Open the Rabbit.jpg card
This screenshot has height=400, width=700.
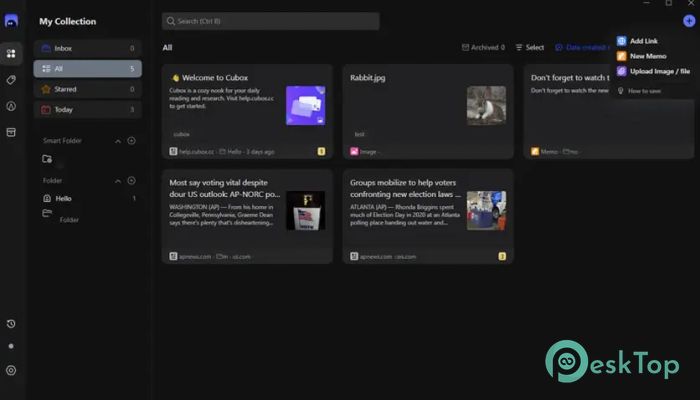[x=428, y=111]
